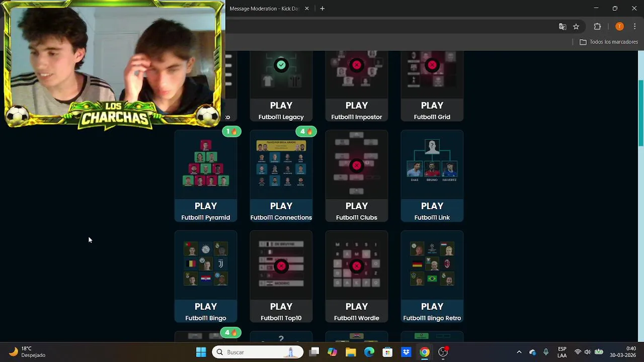Close the Message Moderation tab
This screenshot has width=644, height=362.
pos(307,9)
